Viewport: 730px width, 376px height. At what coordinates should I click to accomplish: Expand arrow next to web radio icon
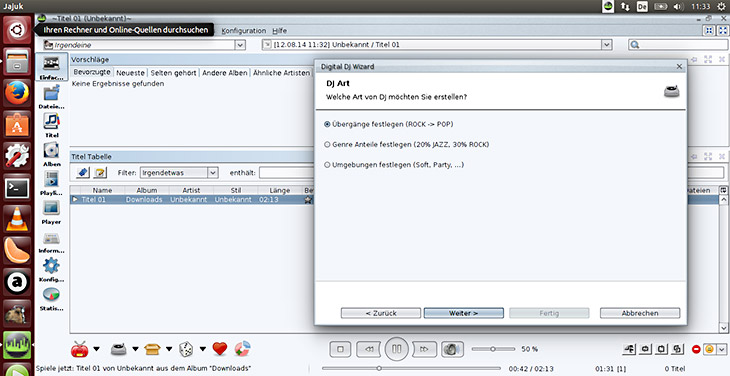tap(96, 349)
